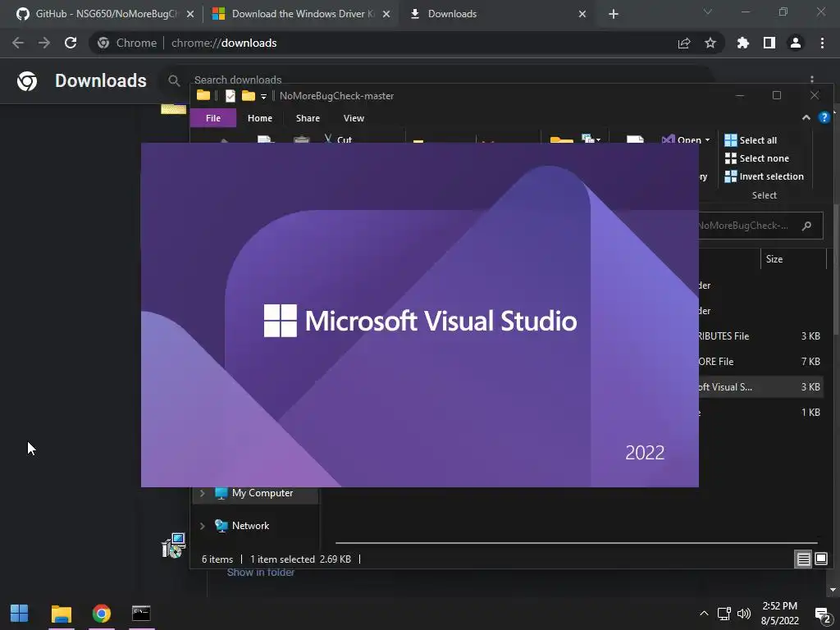
Task: Switch Explorer to large icons view
Action: point(820,559)
